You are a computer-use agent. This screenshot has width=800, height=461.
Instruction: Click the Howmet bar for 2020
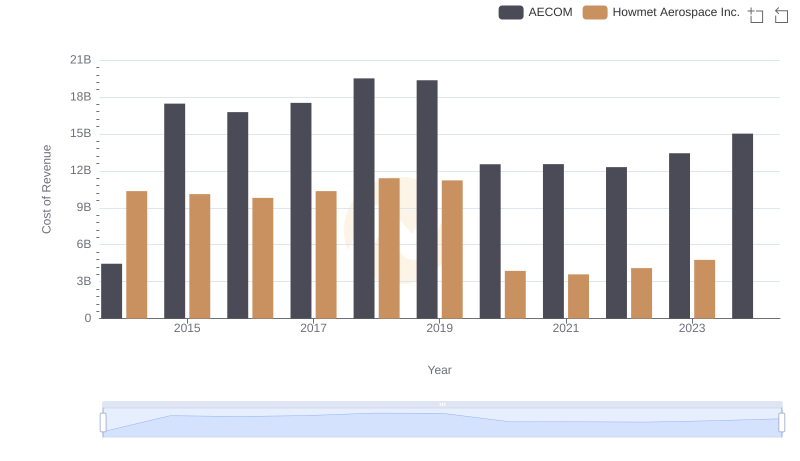point(515,295)
